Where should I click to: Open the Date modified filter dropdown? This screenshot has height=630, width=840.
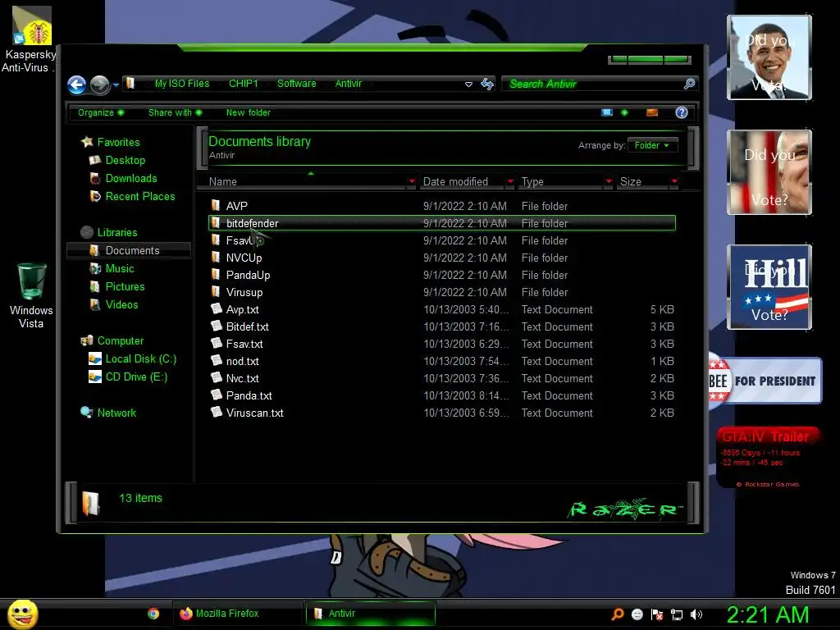click(x=510, y=181)
